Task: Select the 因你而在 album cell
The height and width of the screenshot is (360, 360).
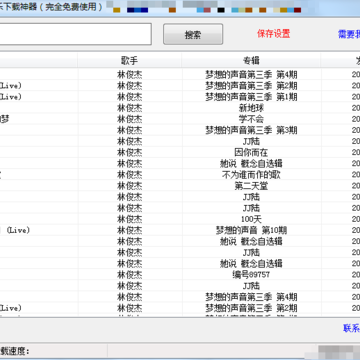Action: pyautogui.click(x=251, y=152)
